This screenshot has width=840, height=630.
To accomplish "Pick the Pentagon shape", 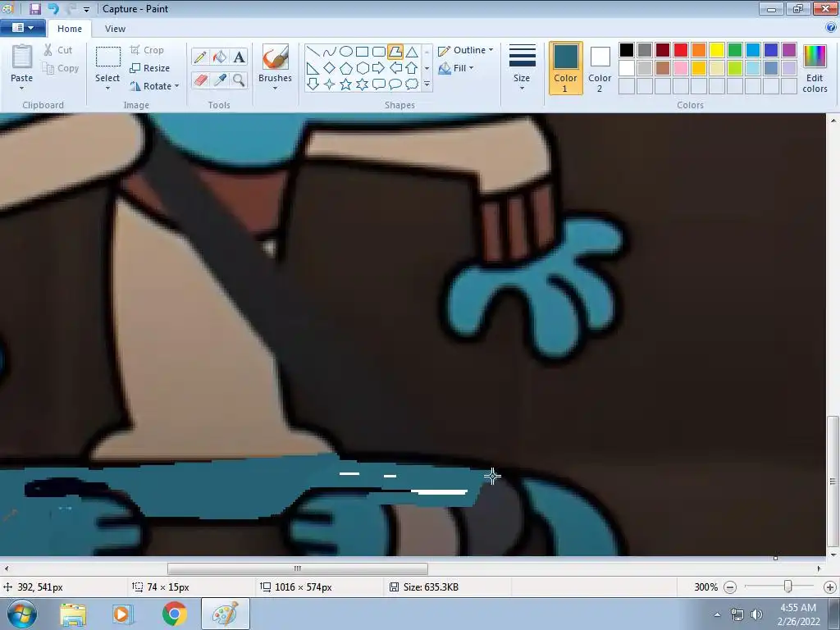I will click(346, 68).
